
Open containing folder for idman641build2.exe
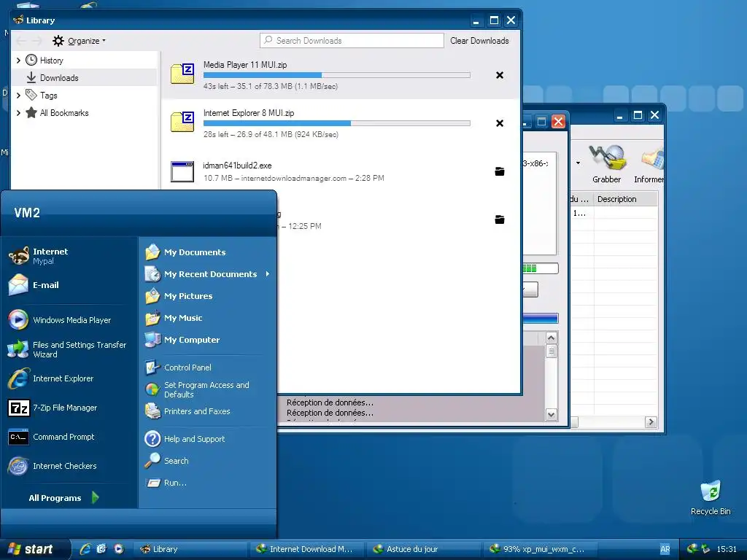499,171
